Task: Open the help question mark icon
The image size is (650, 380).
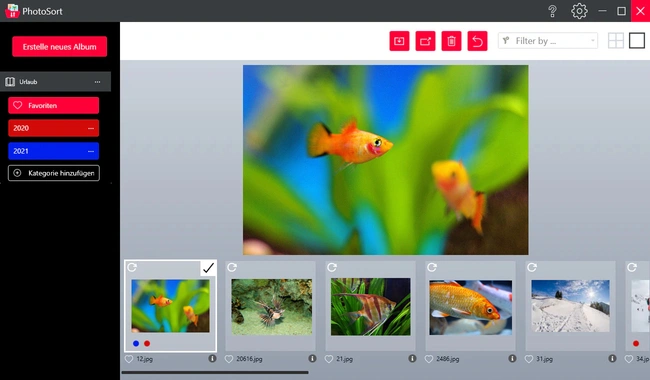Action: coord(552,11)
